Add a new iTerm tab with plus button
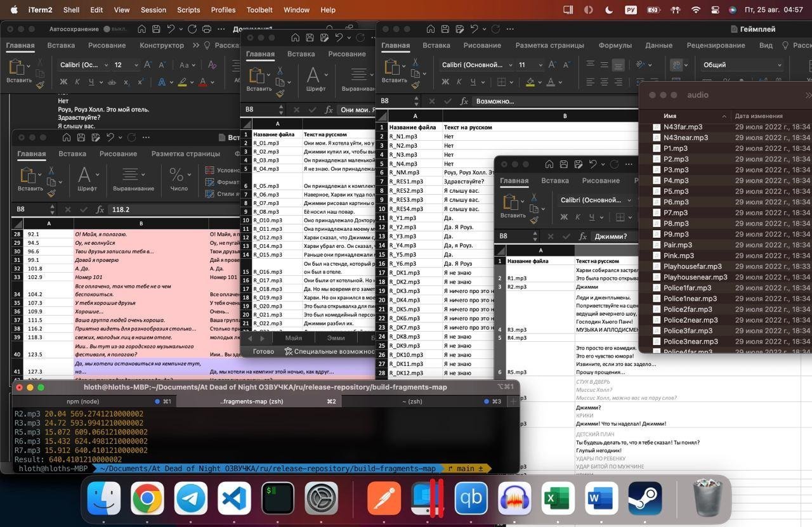Viewport: 812px width, 527px height. pos(513,401)
